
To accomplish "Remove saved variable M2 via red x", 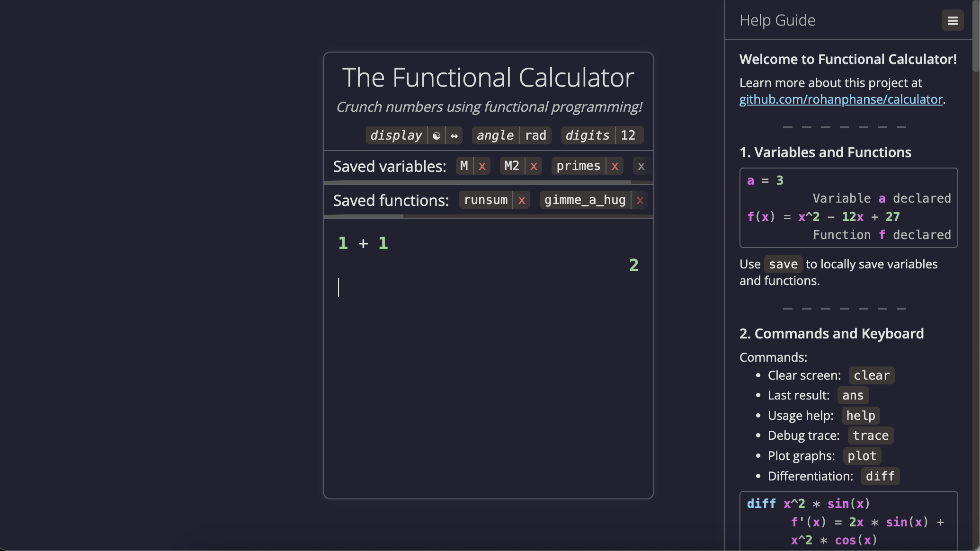I will (x=534, y=166).
